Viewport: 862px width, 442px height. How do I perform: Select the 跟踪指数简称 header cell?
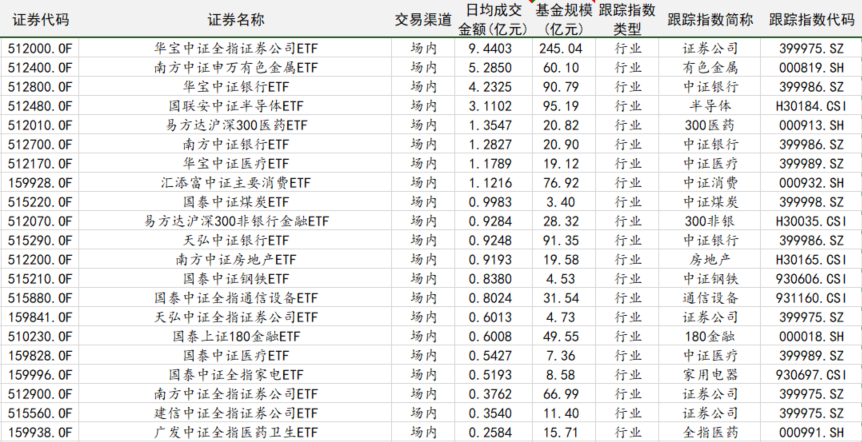(x=710, y=20)
